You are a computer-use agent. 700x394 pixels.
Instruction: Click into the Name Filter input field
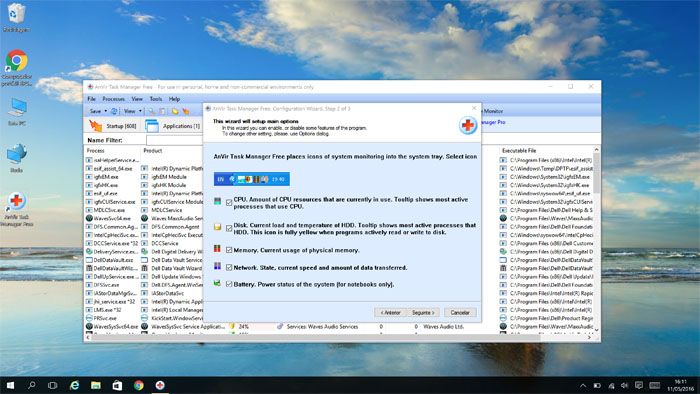175,140
